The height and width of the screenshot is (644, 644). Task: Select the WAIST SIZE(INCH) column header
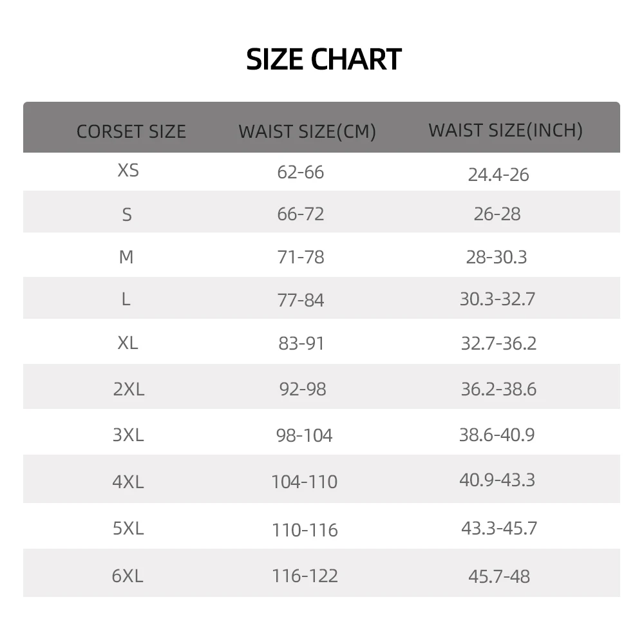point(506,130)
